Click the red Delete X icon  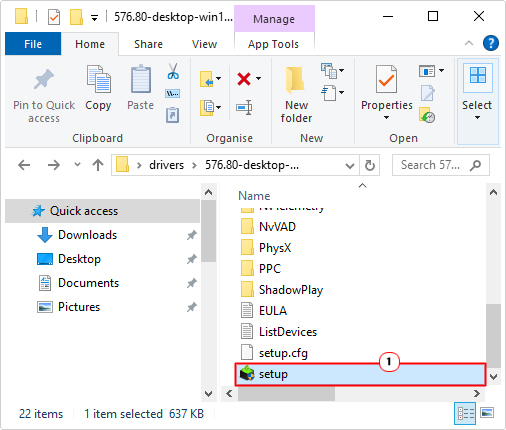(x=244, y=79)
